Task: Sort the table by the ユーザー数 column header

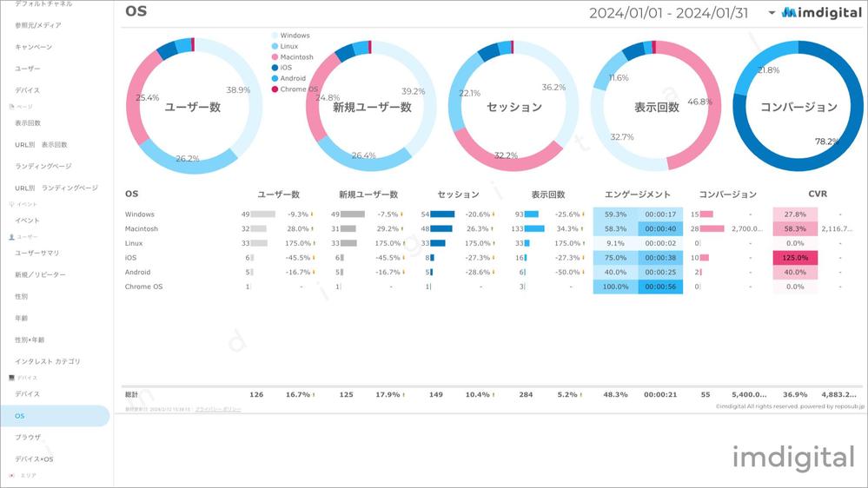Action: [x=278, y=195]
